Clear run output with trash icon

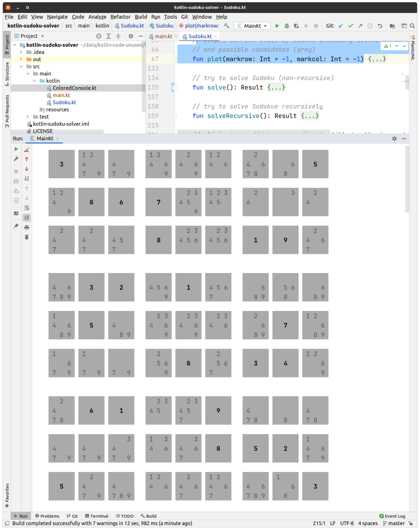(x=27, y=237)
